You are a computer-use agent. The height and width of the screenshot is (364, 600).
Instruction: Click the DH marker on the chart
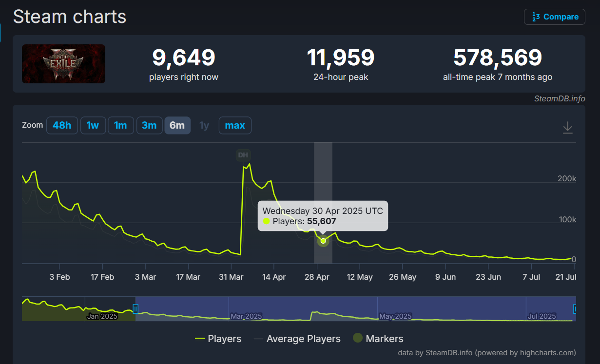pyautogui.click(x=243, y=155)
